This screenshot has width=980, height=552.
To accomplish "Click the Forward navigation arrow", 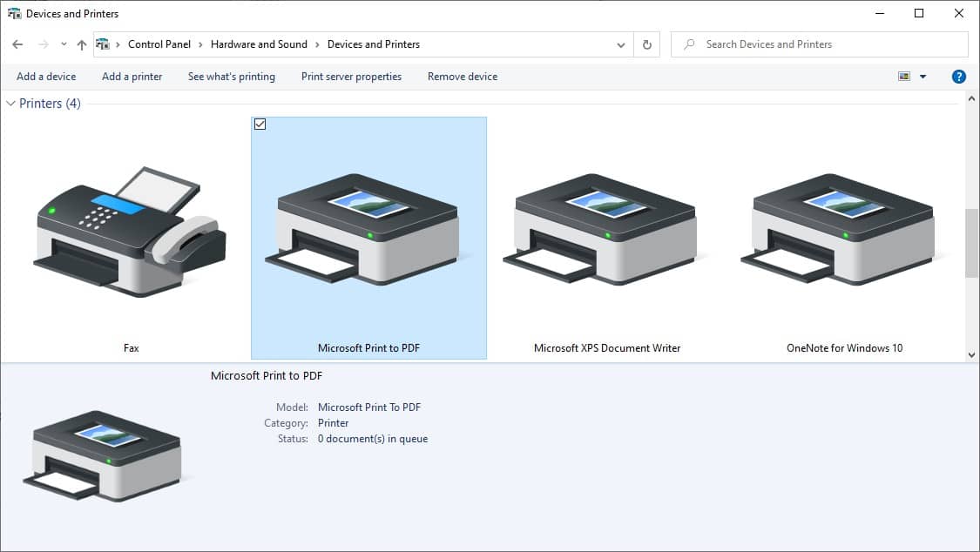I will [x=44, y=44].
